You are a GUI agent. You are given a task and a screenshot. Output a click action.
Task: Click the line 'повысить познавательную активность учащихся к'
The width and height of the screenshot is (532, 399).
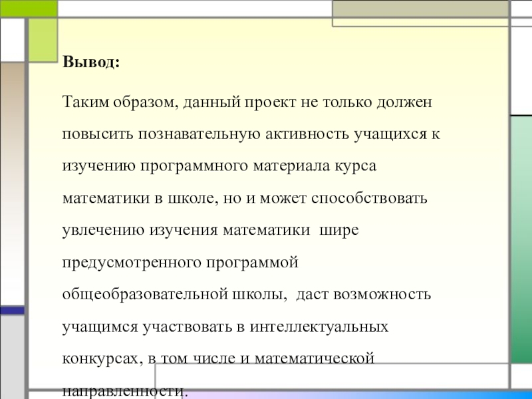(x=251, y=134)
